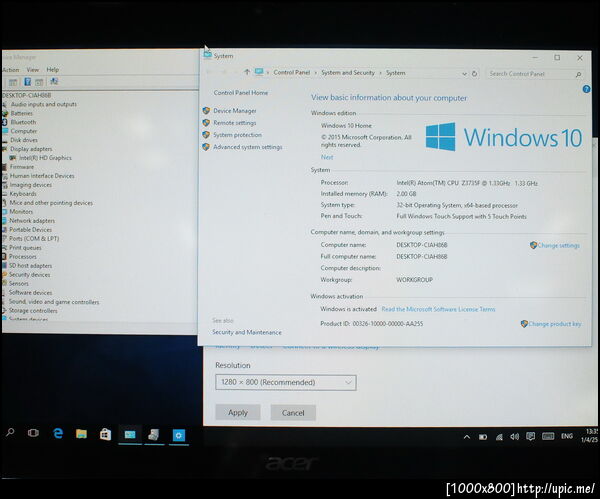
Task: Select Processors category
Action: point(23,257)
